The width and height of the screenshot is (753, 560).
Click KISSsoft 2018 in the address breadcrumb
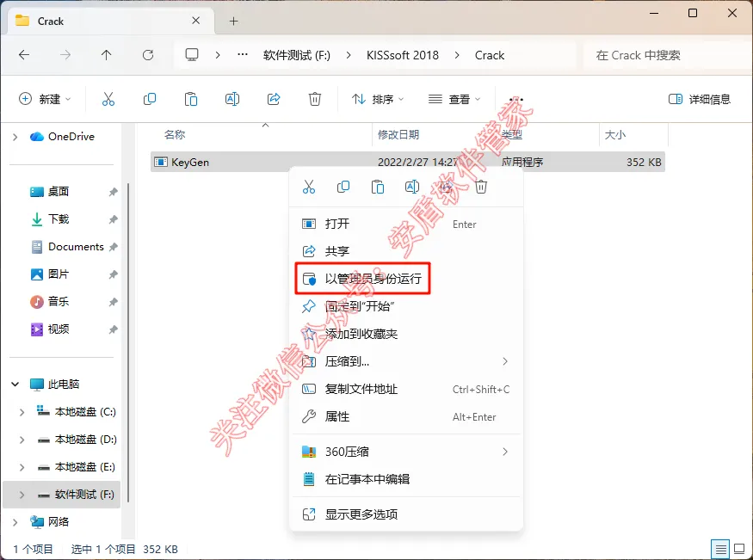coord(403,55)
